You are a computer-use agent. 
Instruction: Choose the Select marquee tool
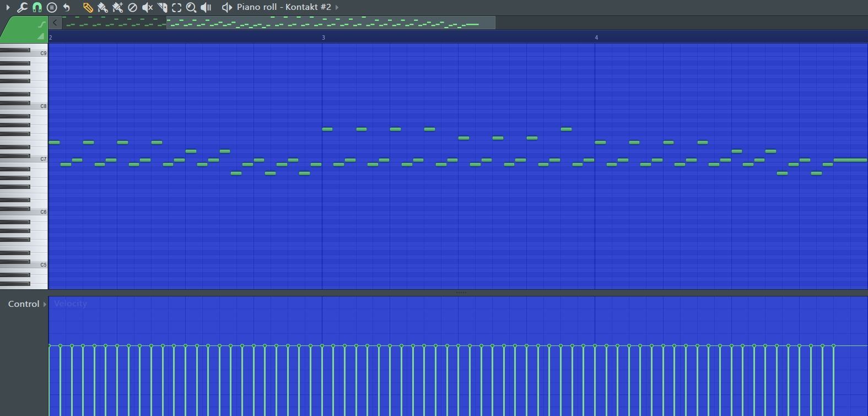click(x=176, y=7)
